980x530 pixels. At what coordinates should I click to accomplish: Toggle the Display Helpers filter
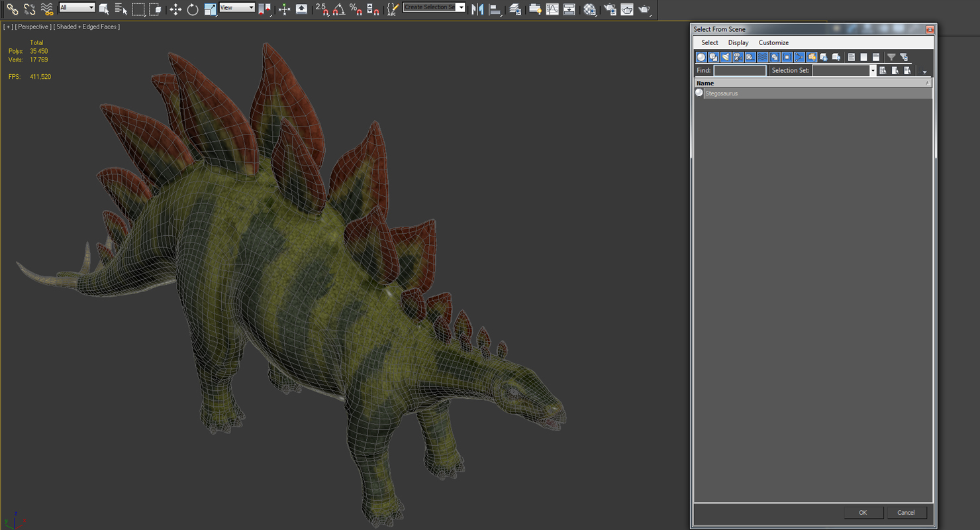coord(750,57)
